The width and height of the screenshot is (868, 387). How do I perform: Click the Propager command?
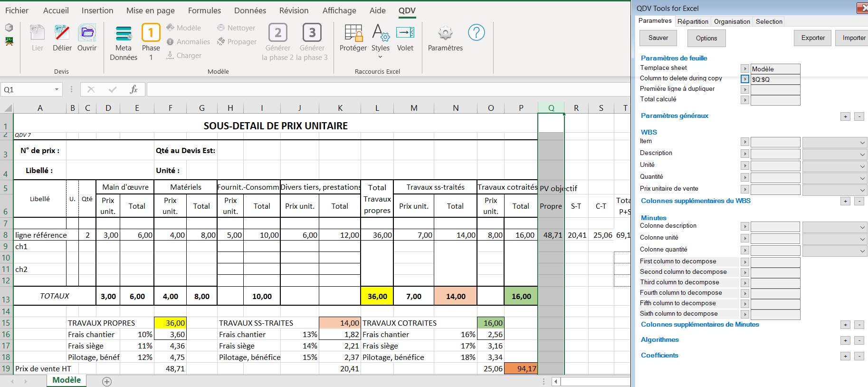coord(237,42)
